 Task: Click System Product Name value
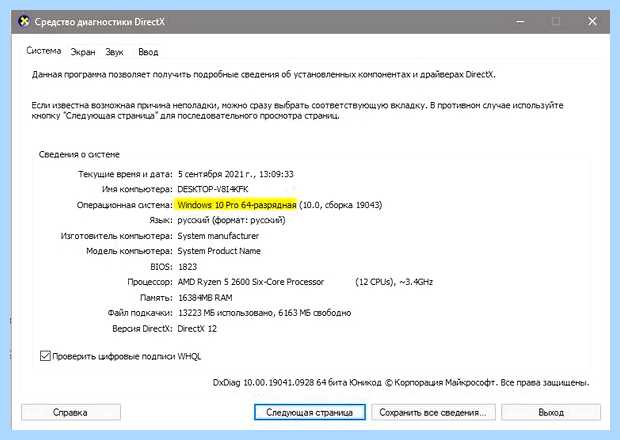pyautogui.click(x=219, y=251)
